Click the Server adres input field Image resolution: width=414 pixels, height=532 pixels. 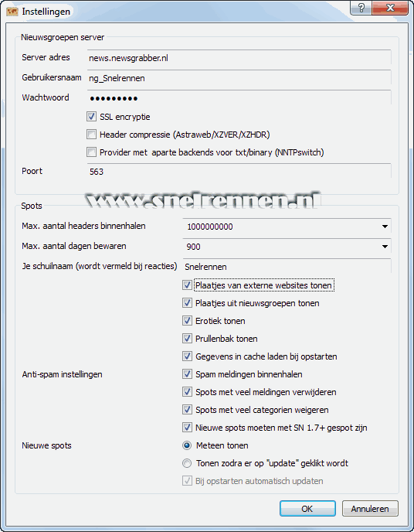(239, 58)
